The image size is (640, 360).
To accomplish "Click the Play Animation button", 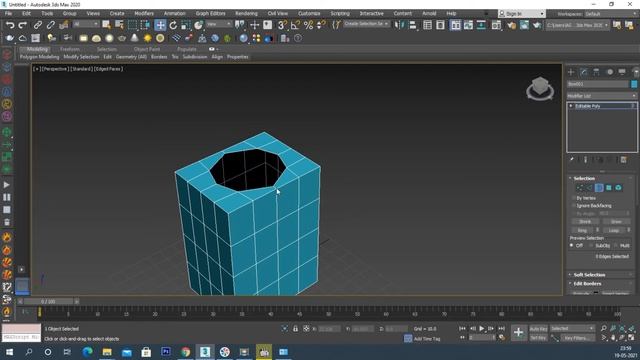I will click(x=482, y=329).
